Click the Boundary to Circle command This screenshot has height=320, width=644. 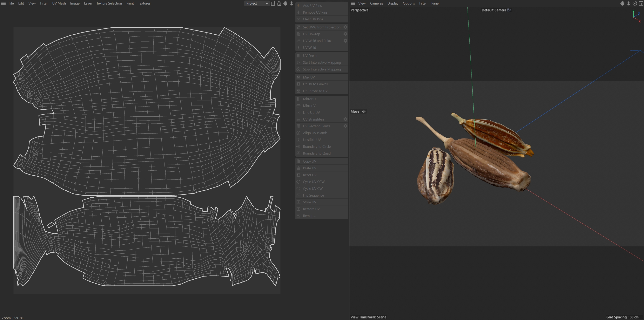(316, 147)
